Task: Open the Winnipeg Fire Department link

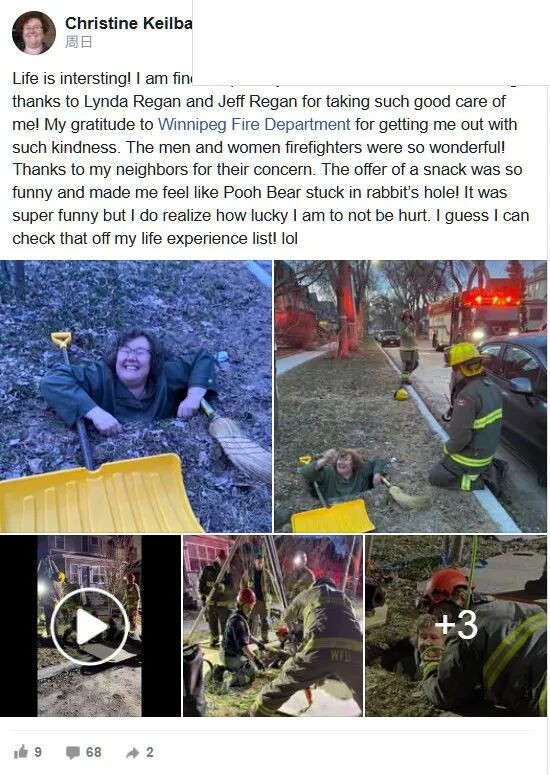Action: (254, 124)
